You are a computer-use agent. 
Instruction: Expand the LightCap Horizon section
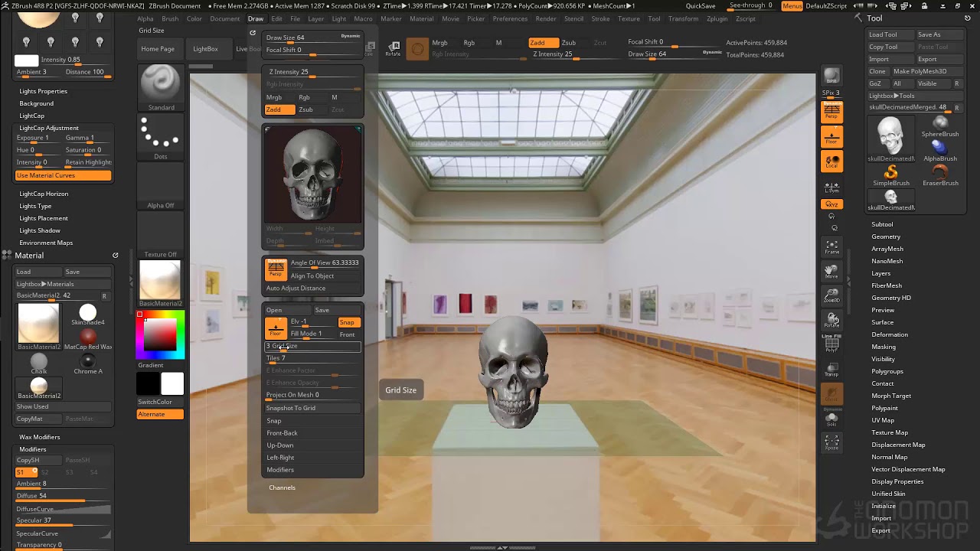point(44,194)
